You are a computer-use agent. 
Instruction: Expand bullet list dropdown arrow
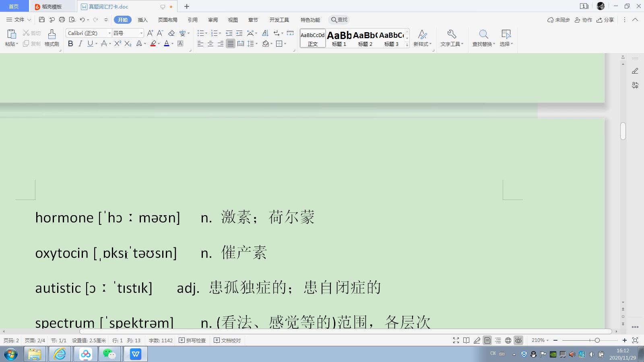[x=206, y=33]
